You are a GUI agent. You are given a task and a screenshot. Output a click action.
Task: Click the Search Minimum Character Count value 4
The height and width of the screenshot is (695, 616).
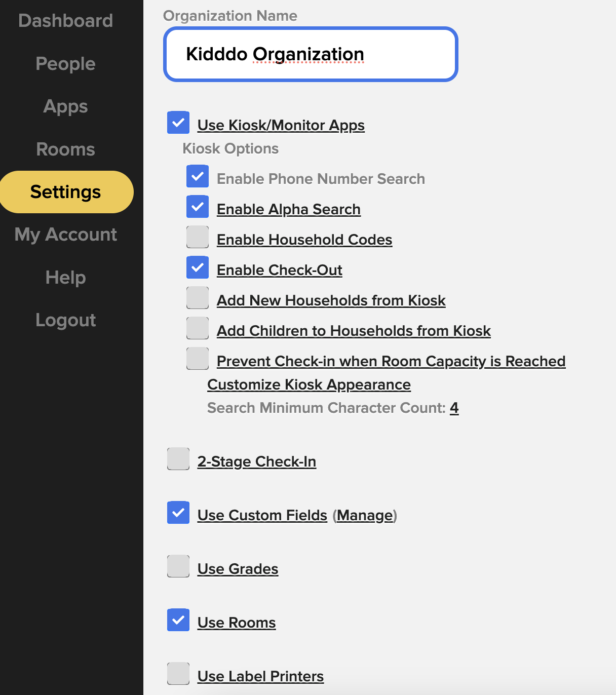point(454,408)
